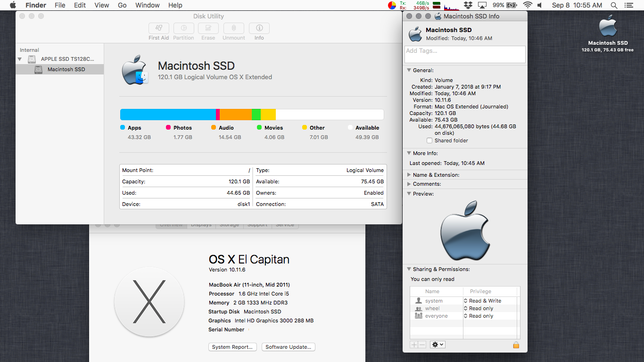The height and width of the screenshot is (362, 644).
Task: Collapse the APPLE SSD disclosure triangle
Action: coord(20,59)
